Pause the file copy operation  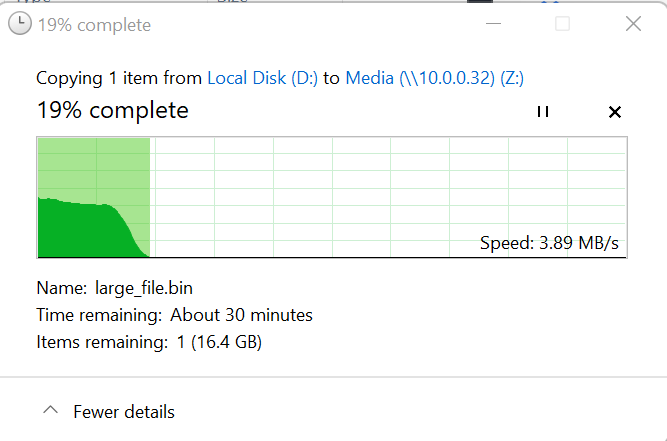pos(543,112)
